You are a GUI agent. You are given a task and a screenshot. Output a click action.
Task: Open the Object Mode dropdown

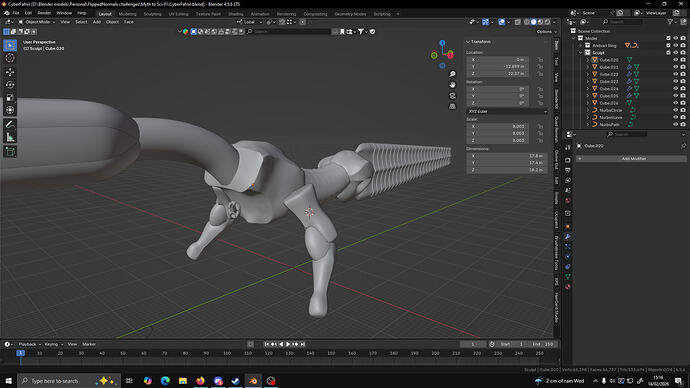pos(37,22)
